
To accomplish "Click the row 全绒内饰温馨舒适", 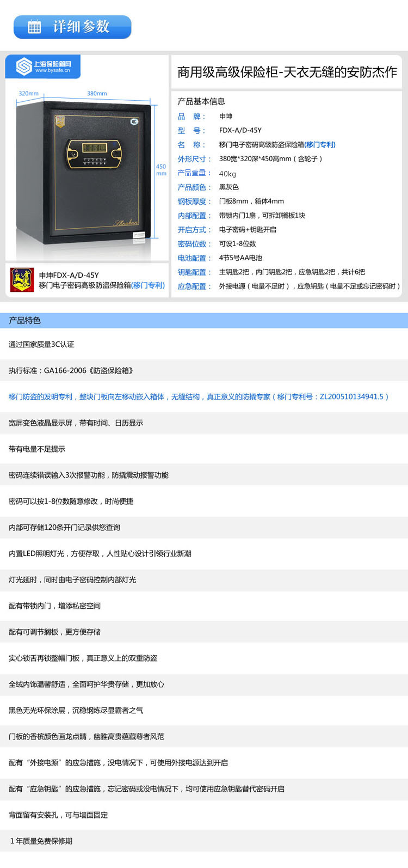I will point(204,684).
